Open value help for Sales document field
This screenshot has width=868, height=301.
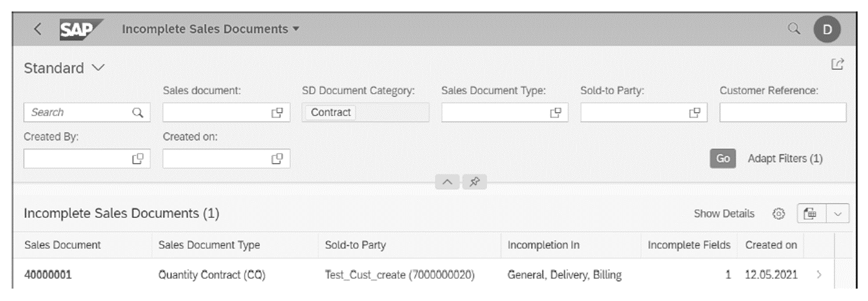pyautogui.click(x=277, y=112)
